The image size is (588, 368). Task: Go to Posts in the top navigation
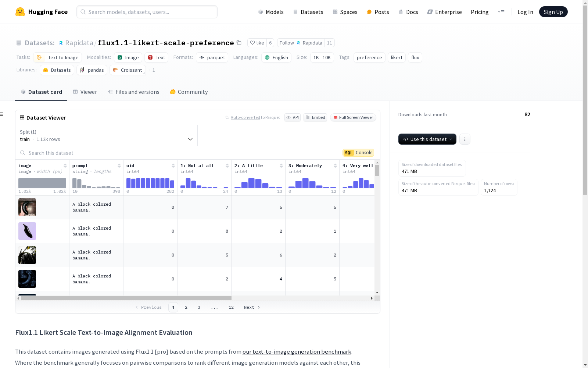coord(378,12)
